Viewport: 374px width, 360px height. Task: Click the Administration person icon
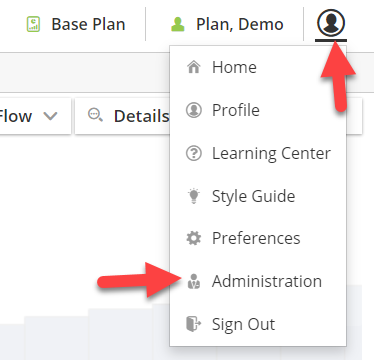(x=194, y=281)
